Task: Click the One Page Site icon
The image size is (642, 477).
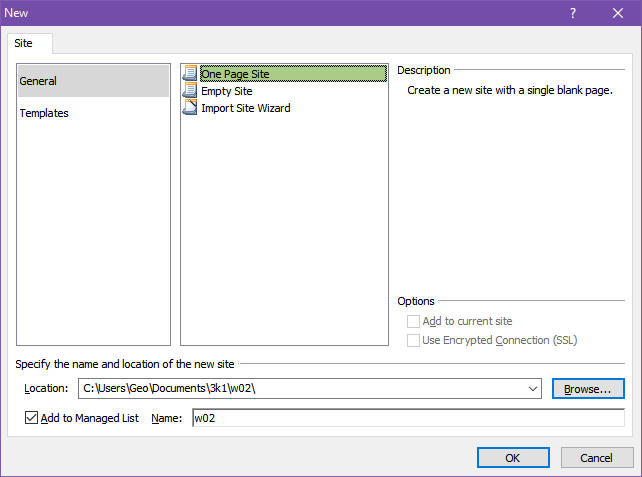Action: click(190, 73)
